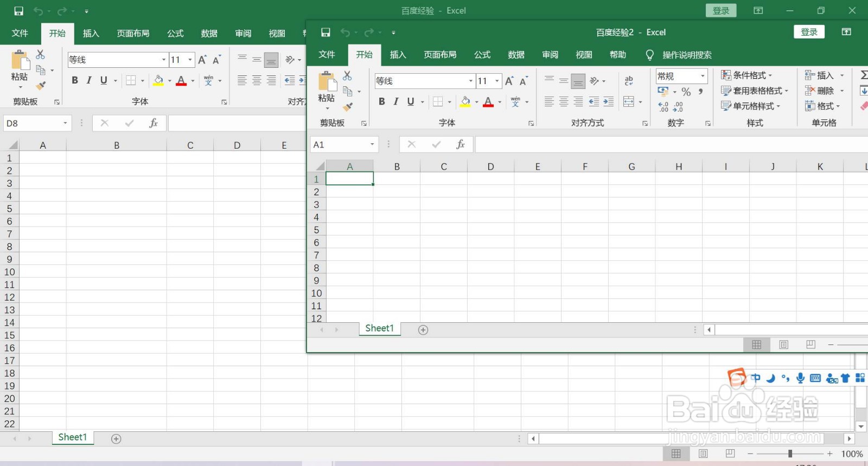868x466 pixels.
Task: Click comma style icon in 百度经验2 number group
Action: 701,92
